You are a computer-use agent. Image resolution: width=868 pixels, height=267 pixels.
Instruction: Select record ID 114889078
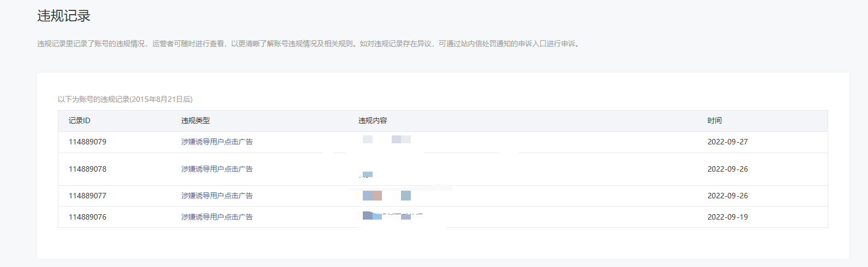(x=87, y=169)
